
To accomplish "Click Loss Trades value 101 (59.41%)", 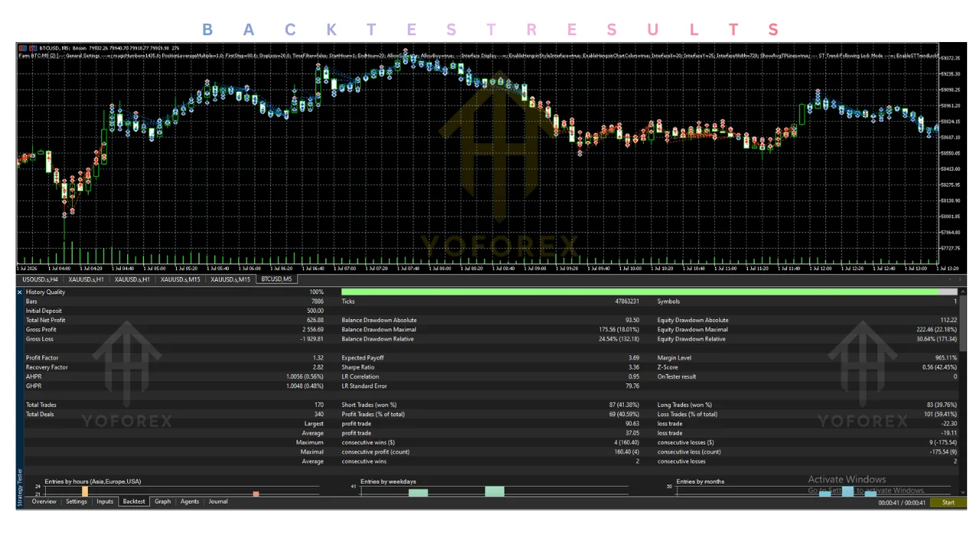I will click(x=941, y=414).
